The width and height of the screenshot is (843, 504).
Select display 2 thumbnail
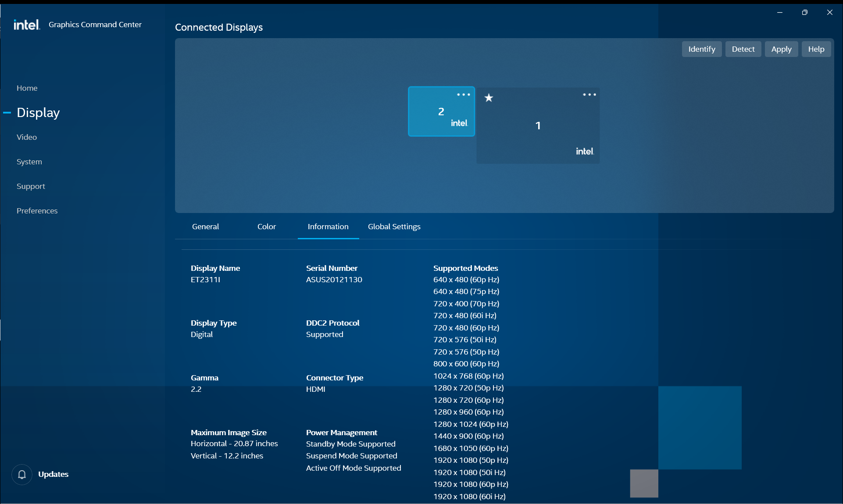point(441,112)
